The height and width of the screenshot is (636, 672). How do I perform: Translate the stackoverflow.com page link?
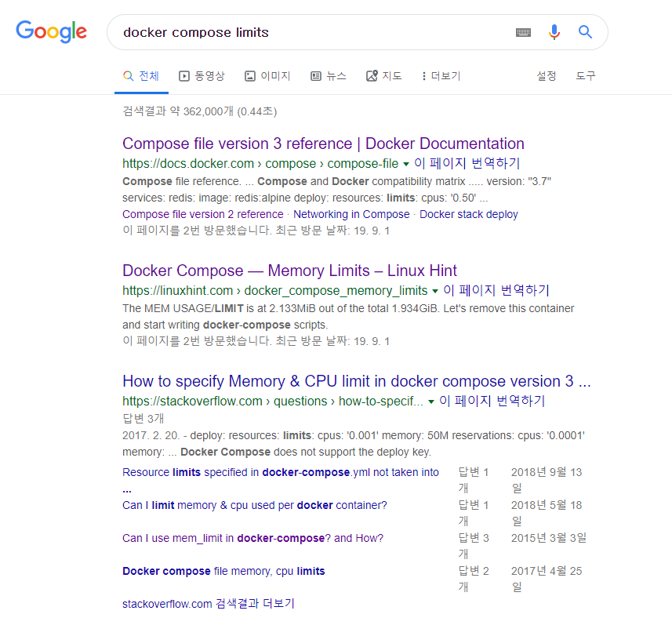(492, 401)
